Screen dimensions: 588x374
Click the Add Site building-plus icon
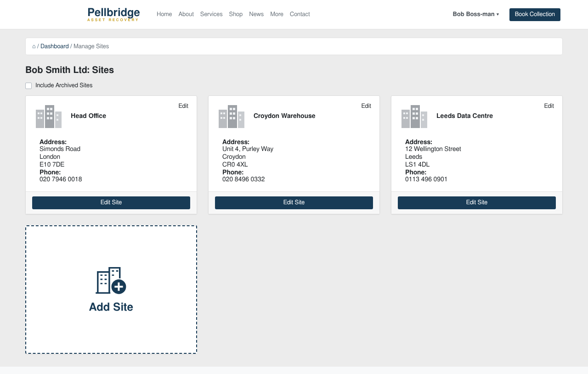111,280
